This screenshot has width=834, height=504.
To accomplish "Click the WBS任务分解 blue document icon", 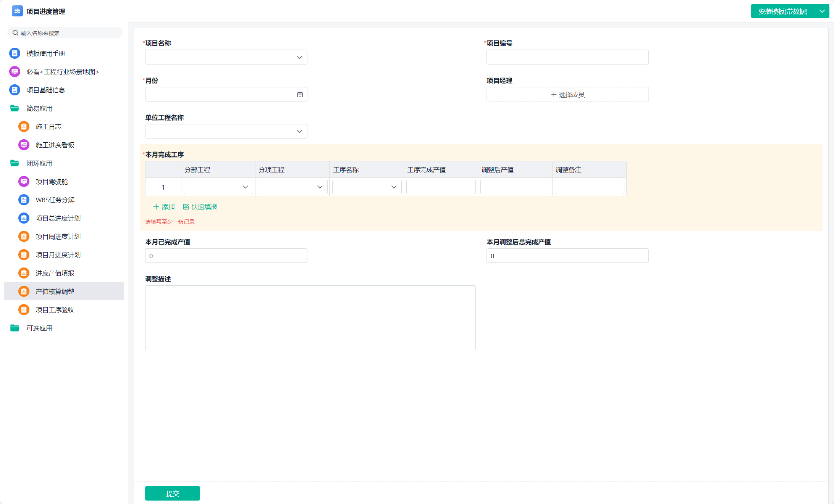I will 24,200.
